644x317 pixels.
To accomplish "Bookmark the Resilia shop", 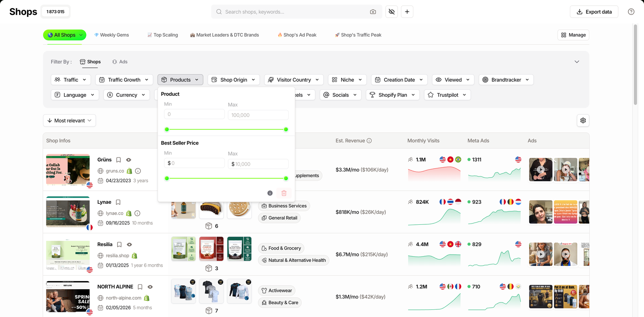I will click(119, 244).
